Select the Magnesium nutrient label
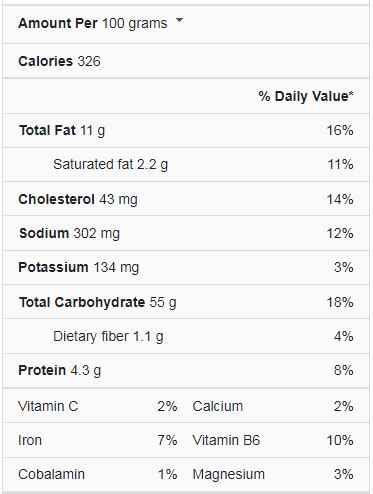 pos(229,474)
